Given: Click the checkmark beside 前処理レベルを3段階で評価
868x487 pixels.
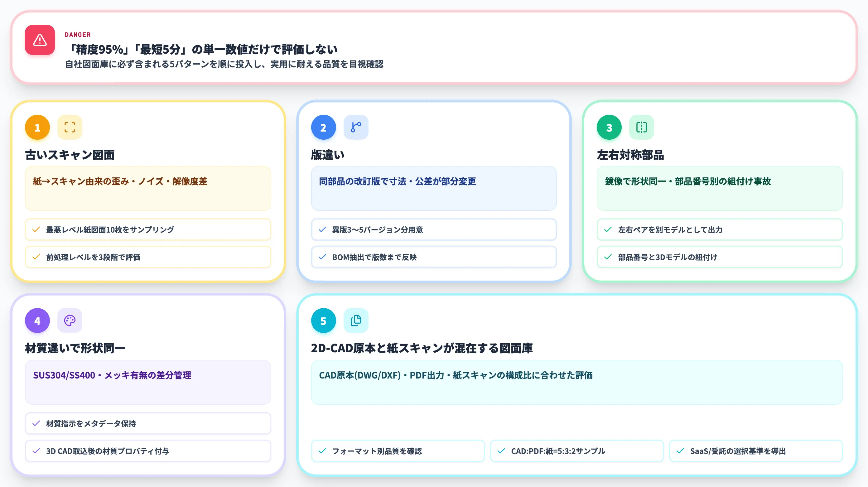Looking at the screenshot, I should (x=36, y=257).
